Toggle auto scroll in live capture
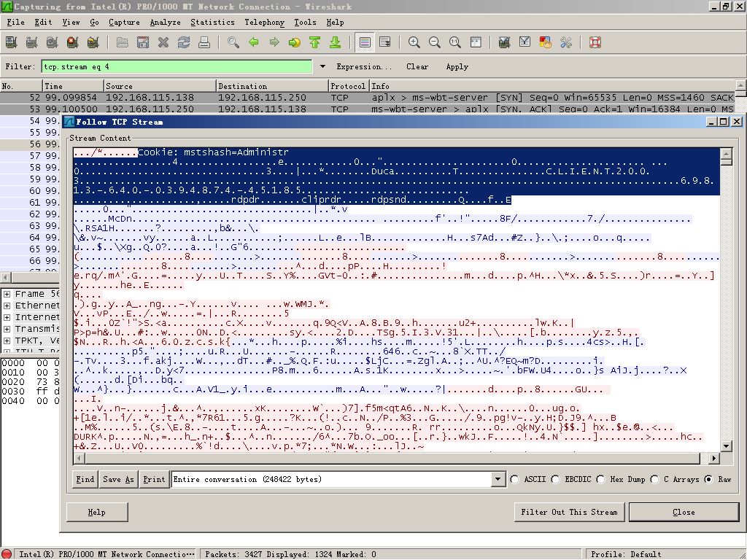 coord(385,42)
